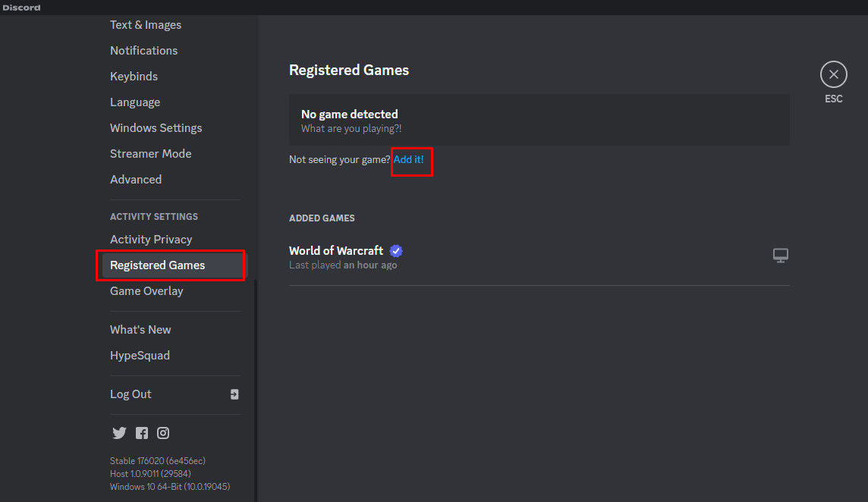This screenshot has width=868, height=502.
Task: Open Windows Settings section
Action: [156, 128]
